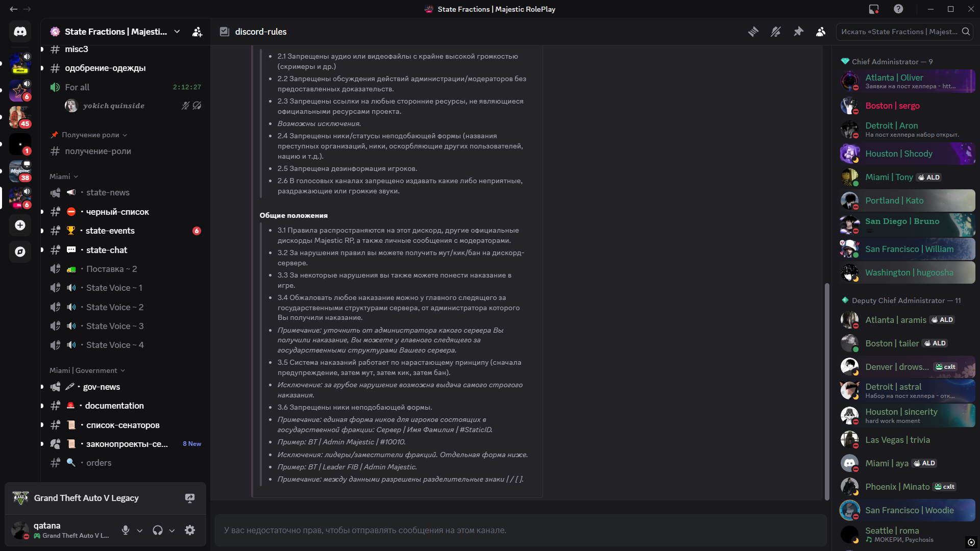Click invite people icon beside server name
Image resolution: width=980 pixels, height=551 pixels.
point(197,32)
